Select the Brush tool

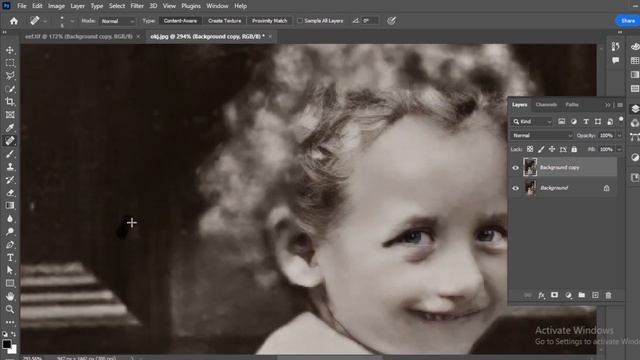[x=10, y=154]
